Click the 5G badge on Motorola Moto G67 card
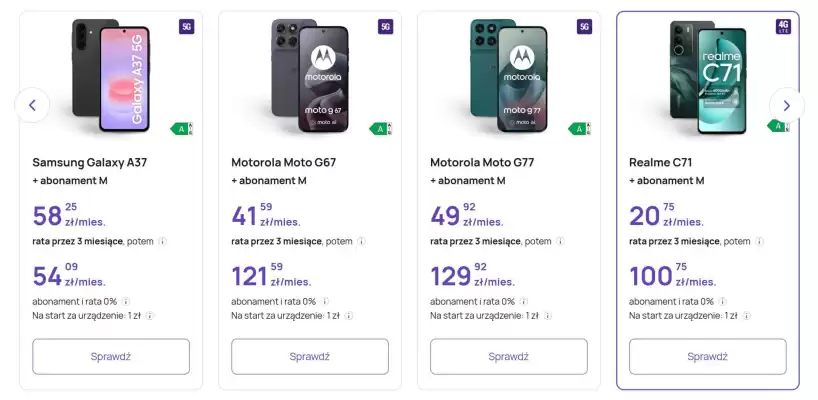818x400 pixels. (x=386, y=27)
